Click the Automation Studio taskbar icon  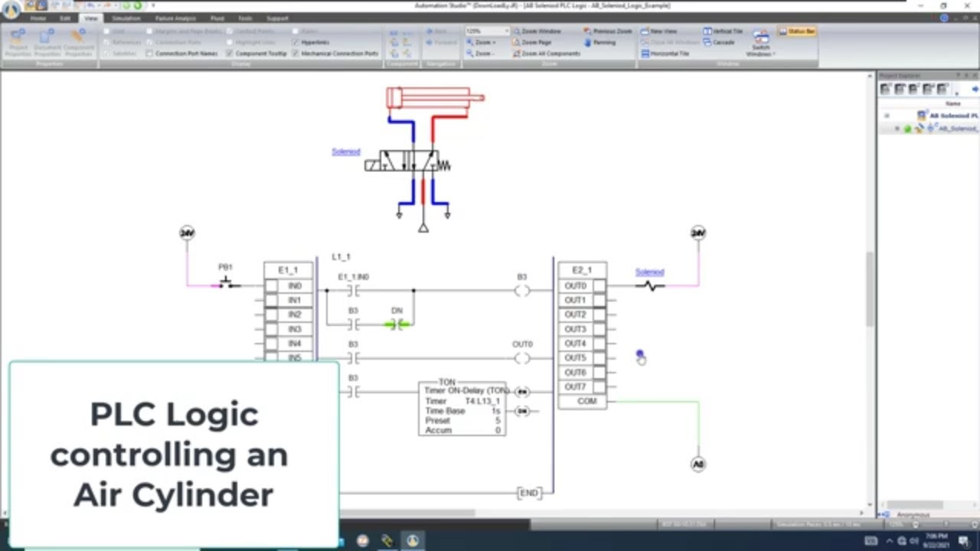(413, 540)
